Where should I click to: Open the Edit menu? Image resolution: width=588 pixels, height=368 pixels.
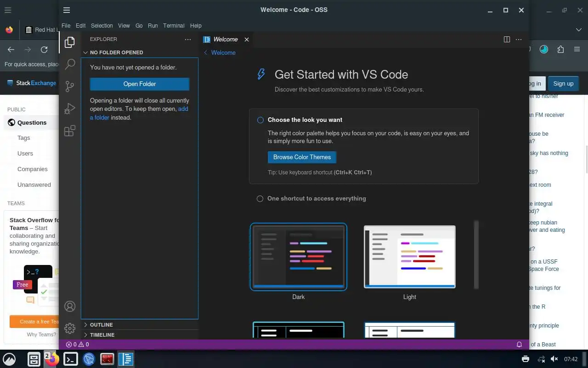(x=80, y=26)
